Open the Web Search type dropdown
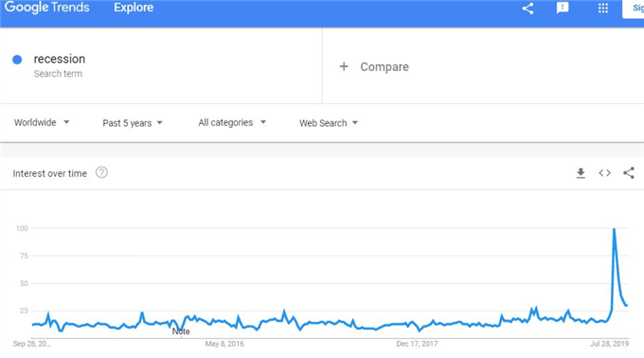The height and width of the screenshot is (358, 644). [329, 123]
